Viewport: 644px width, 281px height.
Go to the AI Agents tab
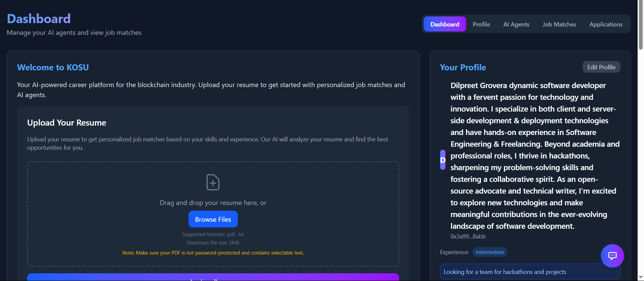(516, 24)
